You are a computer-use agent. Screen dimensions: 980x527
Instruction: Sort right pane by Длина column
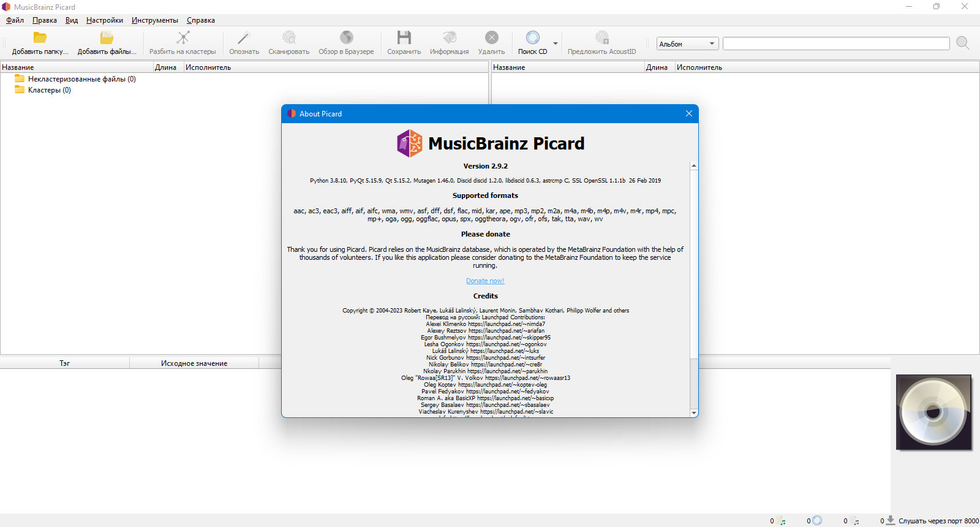point(660,67)
